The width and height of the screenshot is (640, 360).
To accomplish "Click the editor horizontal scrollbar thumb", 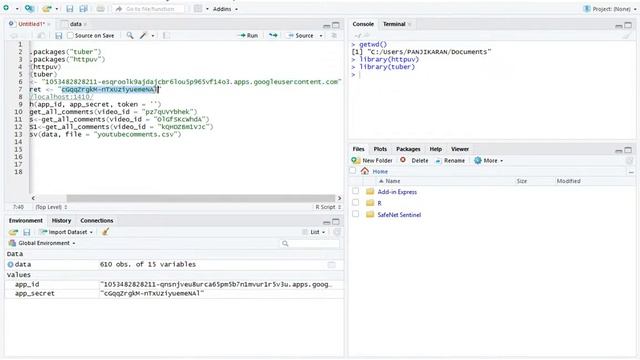I will tap(200, 198).
